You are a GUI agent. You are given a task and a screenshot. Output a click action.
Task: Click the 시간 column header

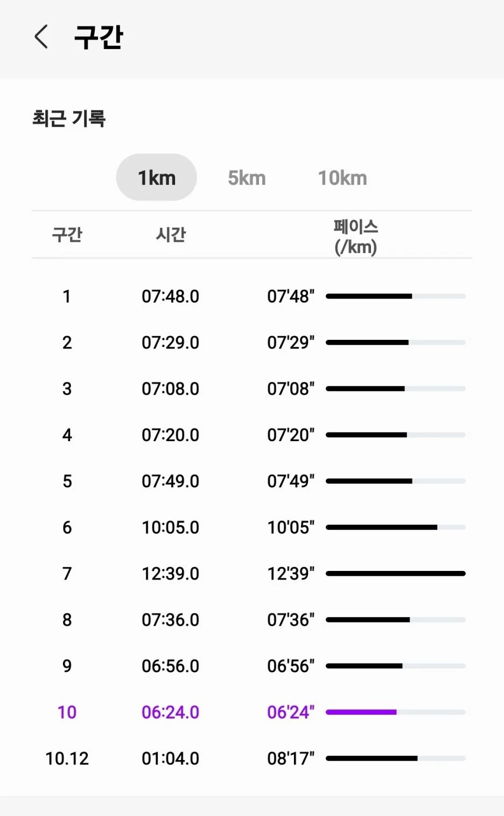point(171,234)
